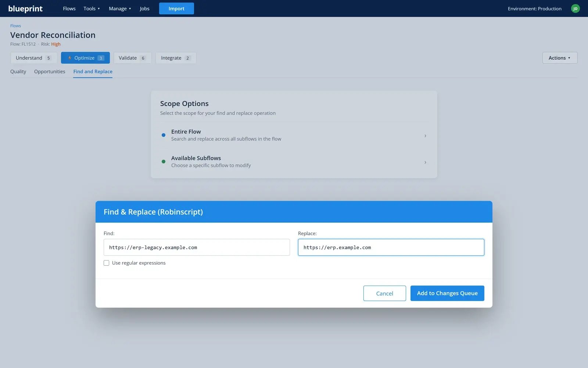This screenshot has width=588, height=368.
Task: Click the Scope Options heading
Action: click(184, 103)
